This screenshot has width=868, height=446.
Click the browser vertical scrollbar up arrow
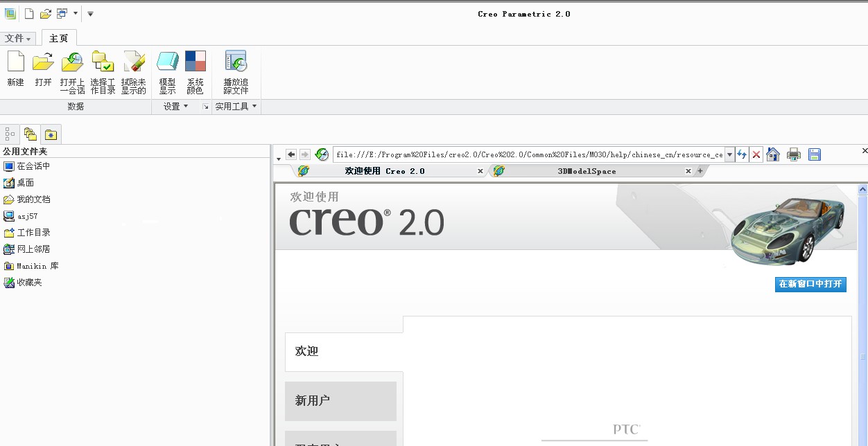(862, 188)
